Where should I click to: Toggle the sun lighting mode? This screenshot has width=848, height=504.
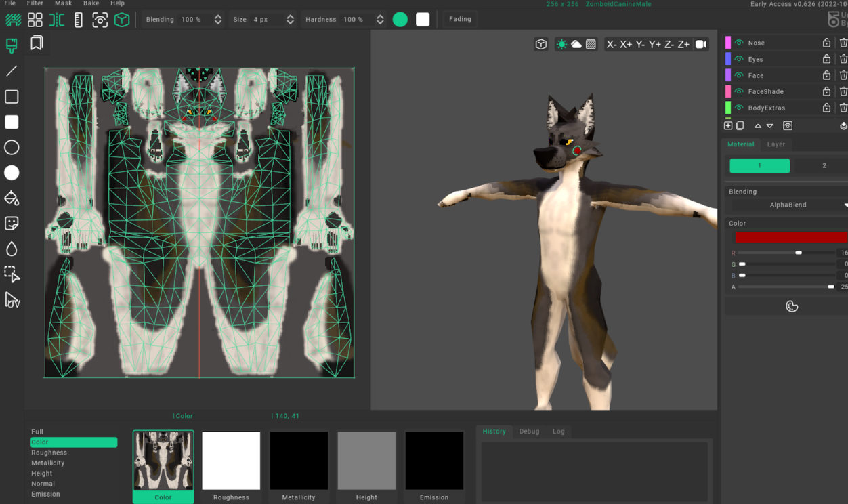coord(561,44)
